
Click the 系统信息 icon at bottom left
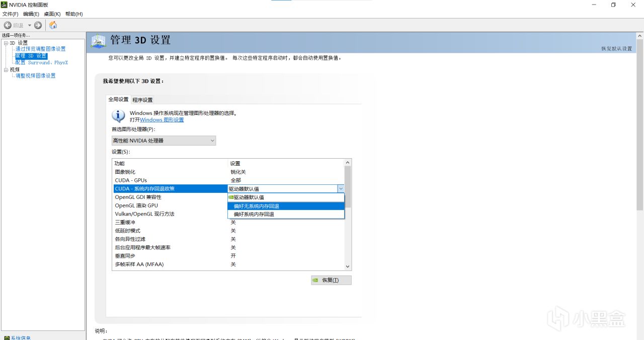pyautogui.click(x=7, y=337)
